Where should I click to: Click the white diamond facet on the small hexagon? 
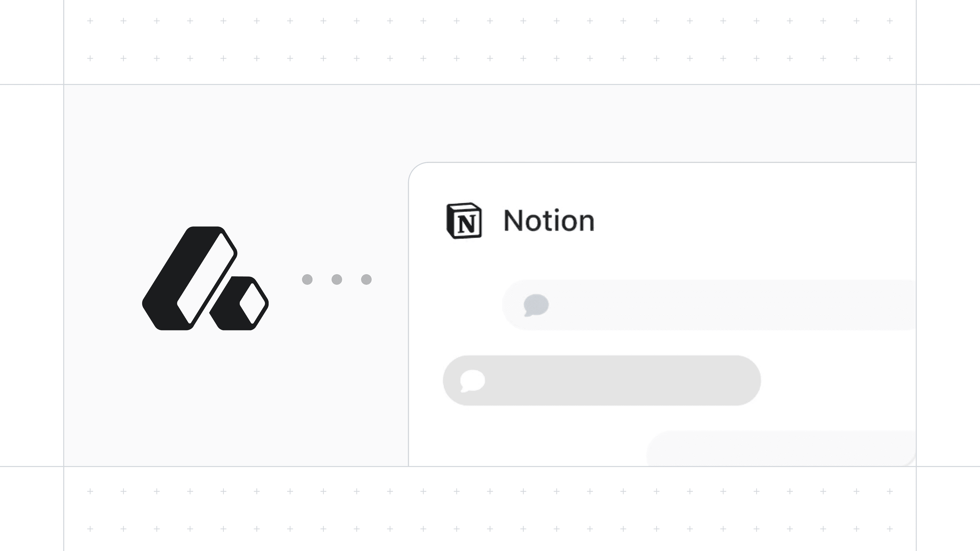[253, 304]
